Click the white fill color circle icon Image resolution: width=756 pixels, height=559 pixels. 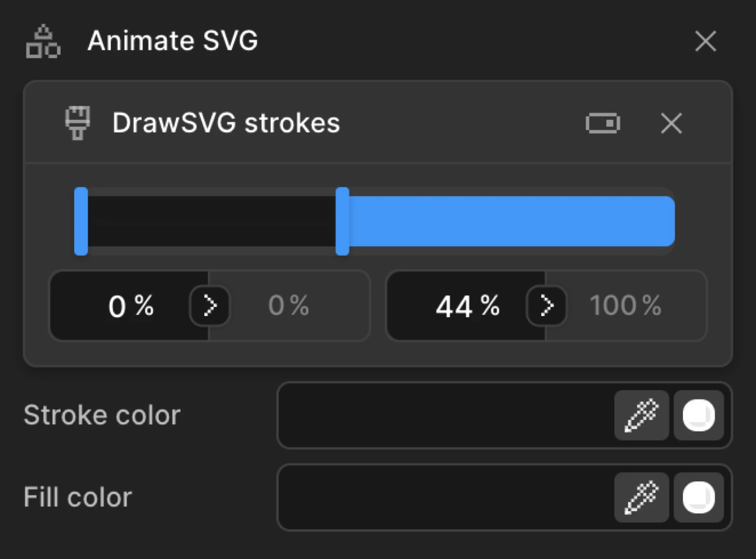pos(699,497)
